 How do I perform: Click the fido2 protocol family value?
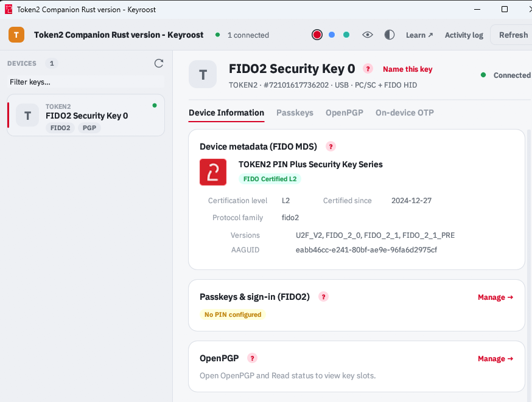(290, 218)
